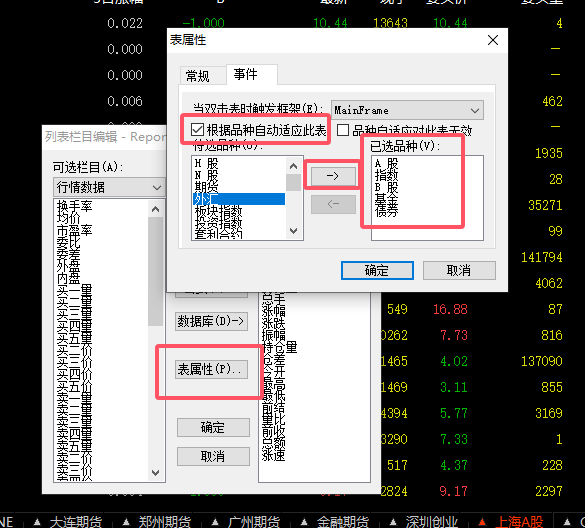This screenshot has width=585, height=528.
Task: Click down arrow of 可选栏目 list scrollbar
Action: [x=156, y=473]
